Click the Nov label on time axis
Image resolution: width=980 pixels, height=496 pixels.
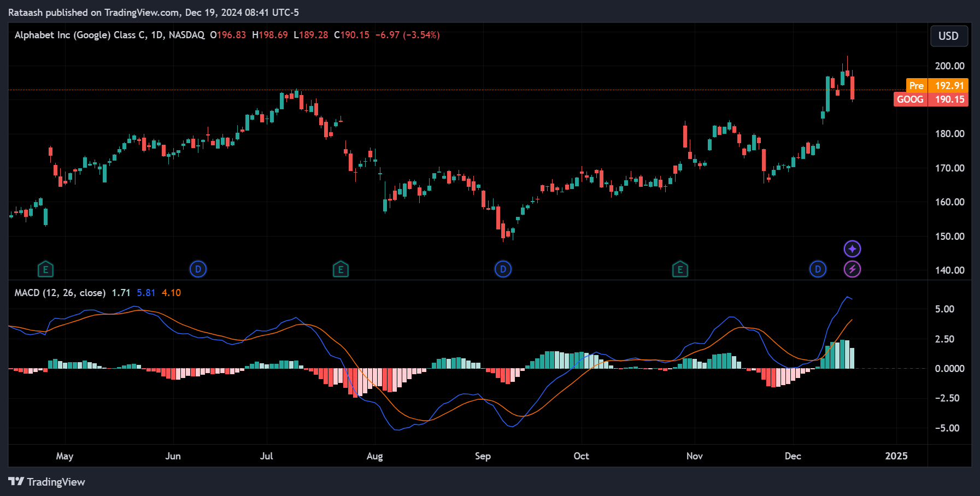(x=695, y=456)
